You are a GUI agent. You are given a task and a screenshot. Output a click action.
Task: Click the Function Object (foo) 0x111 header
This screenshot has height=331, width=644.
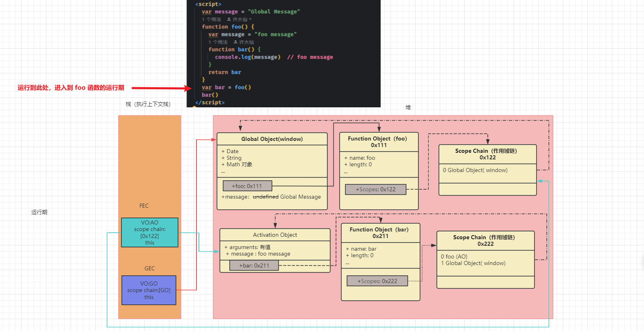pyautogui.click(x=378, y=142)
